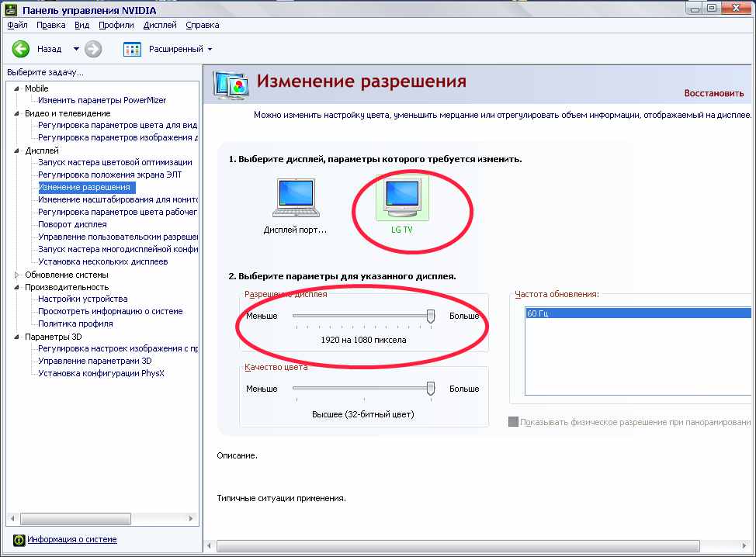Collapse the Параметры 3D tree section
The width and height of the screenshot is (756, 557).
(x=17, y=337)
